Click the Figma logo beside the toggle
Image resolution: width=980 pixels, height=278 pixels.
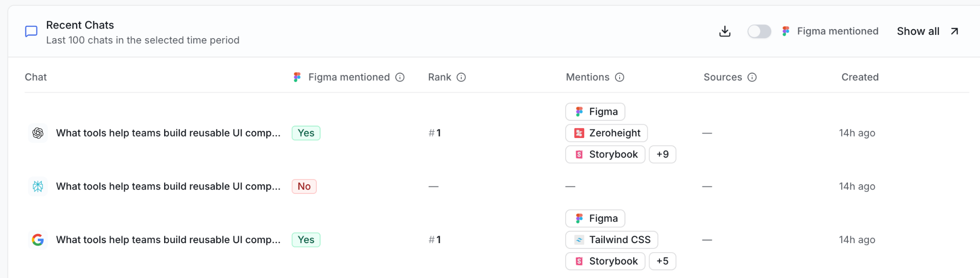786,32
